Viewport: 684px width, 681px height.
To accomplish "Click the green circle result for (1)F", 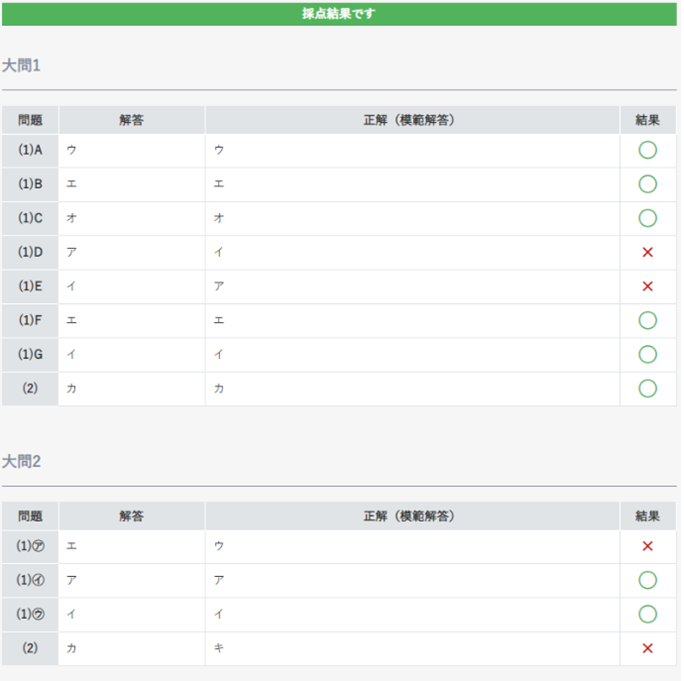I will click(647, 320).
